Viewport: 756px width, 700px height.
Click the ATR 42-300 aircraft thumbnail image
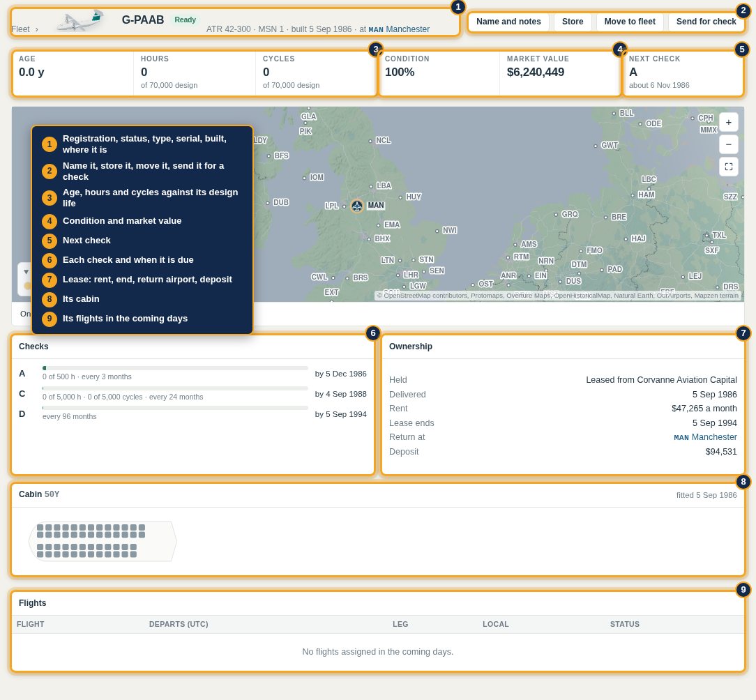coord(80,21)
